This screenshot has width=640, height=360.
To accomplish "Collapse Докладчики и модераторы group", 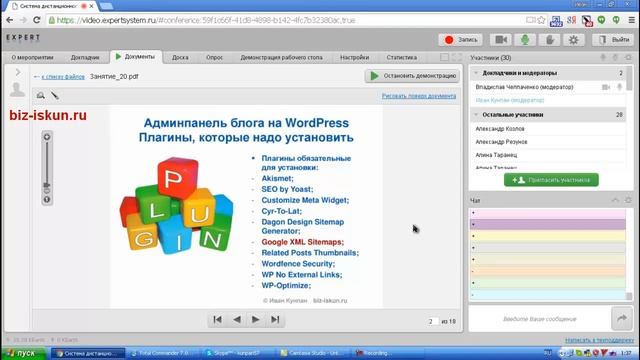I will coord(476,73).
